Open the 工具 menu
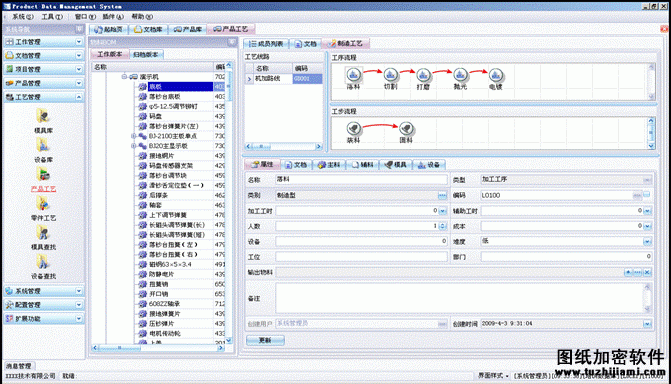Viewport: 671px width, 384px height. coord(52,17)
